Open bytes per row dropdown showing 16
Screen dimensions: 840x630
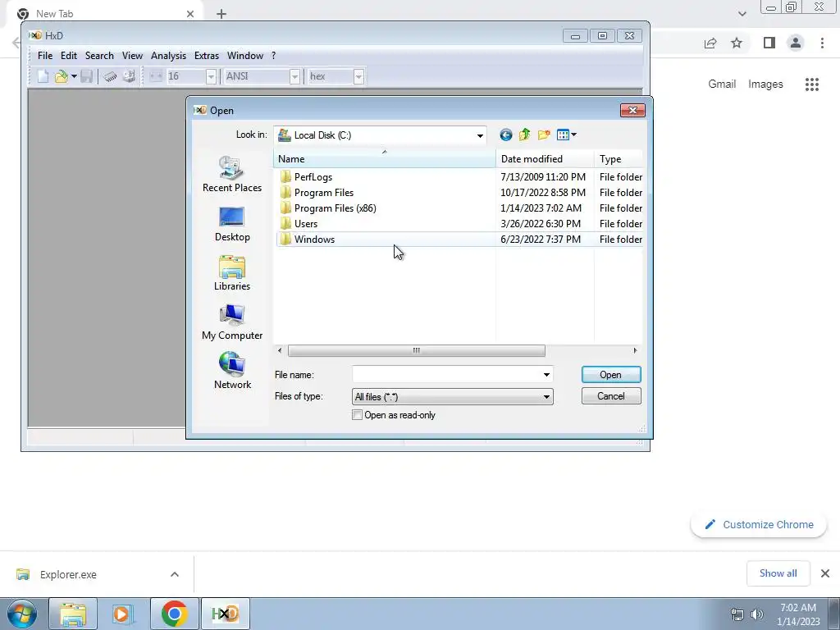click(x=211, y=76)
